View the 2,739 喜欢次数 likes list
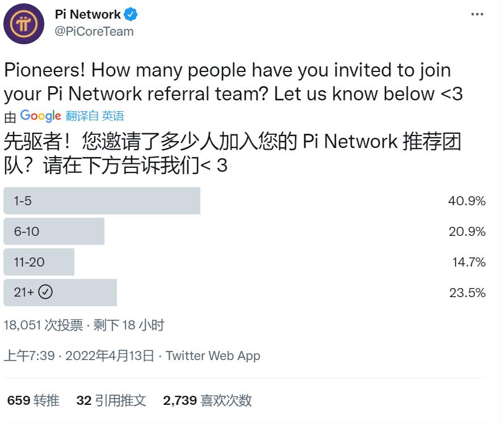The width and height of the screenshot is (504, 423). point(207,400)
